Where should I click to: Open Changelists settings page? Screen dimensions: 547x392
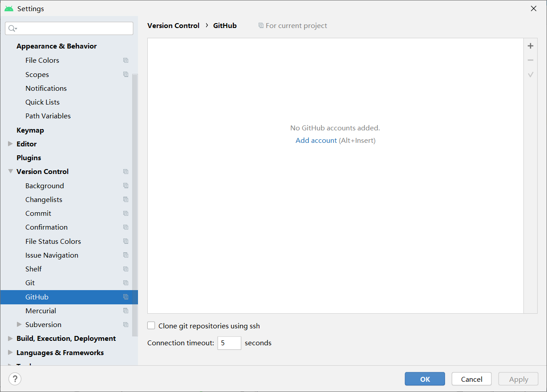[x=44, y=199]
